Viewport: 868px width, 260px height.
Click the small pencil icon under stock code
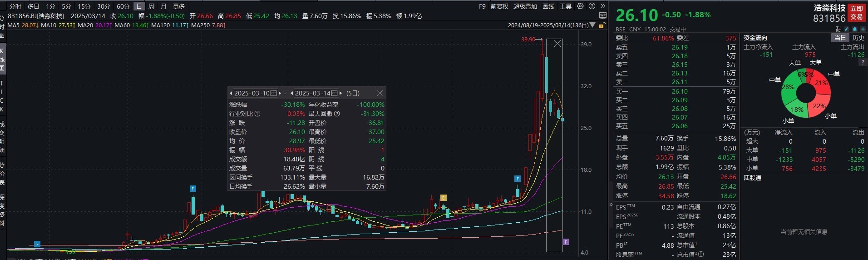coord(847,29)
